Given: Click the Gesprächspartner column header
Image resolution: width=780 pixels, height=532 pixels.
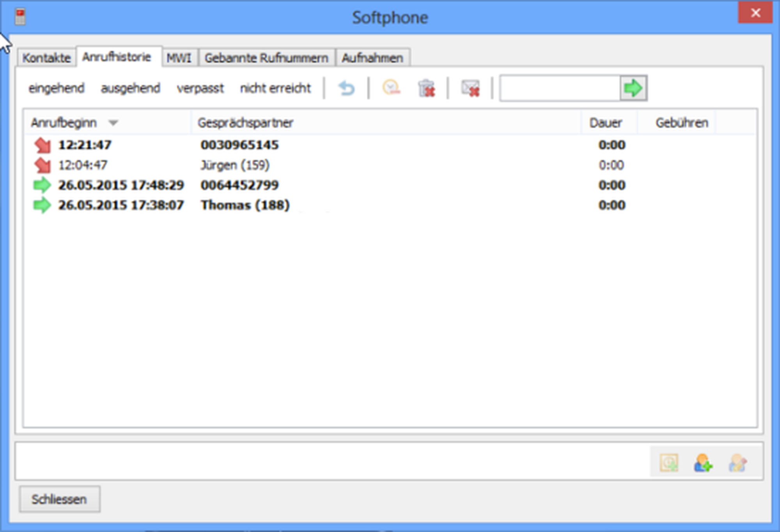Looking at the screenshot, I should point(245,123).
